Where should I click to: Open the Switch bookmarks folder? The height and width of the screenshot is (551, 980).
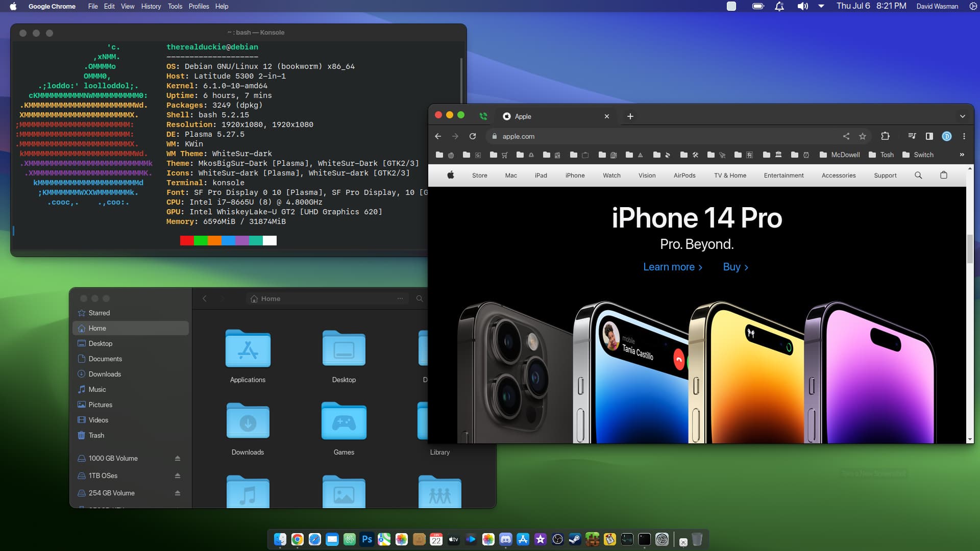pyautogui.click(x=918, y=155)
